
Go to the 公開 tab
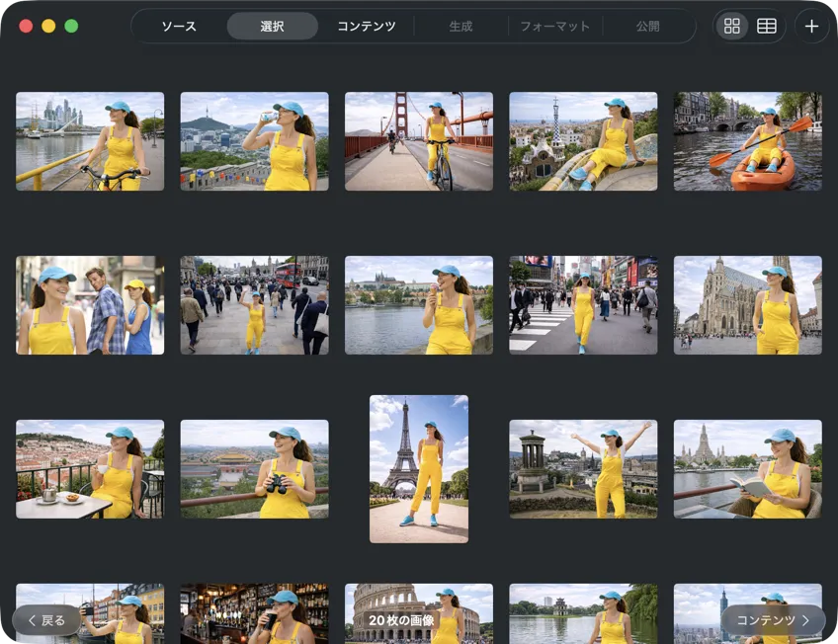647,27
